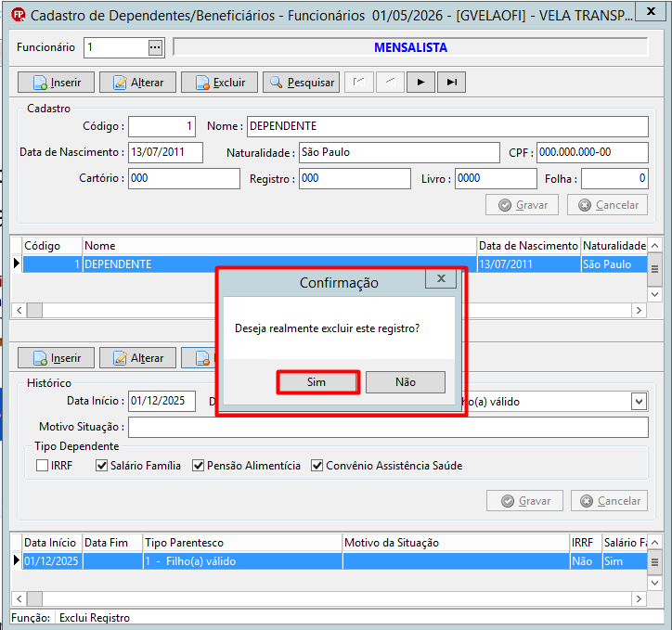Click the upper Excluir button
This screenshot has height=630, width=672.
[219, 83]
